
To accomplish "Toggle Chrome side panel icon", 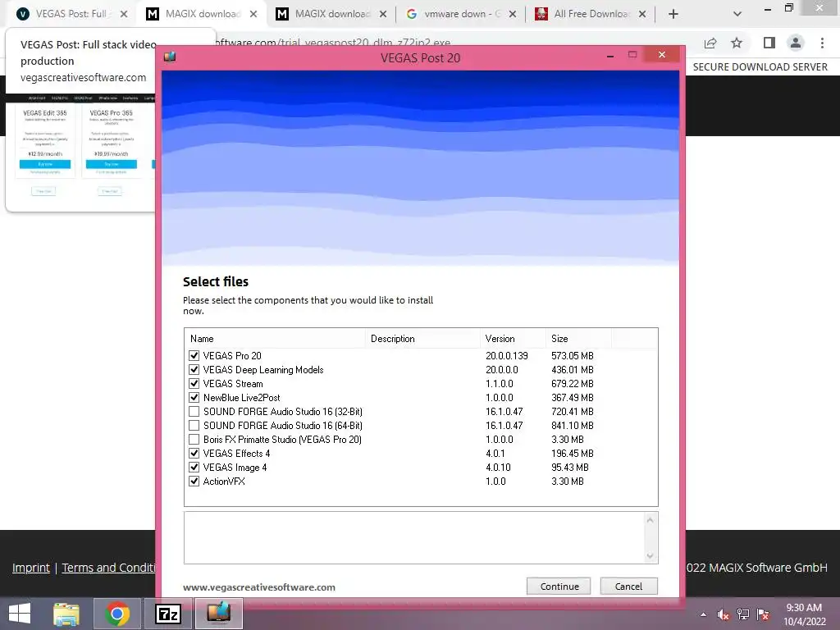I will pos(769,43).
